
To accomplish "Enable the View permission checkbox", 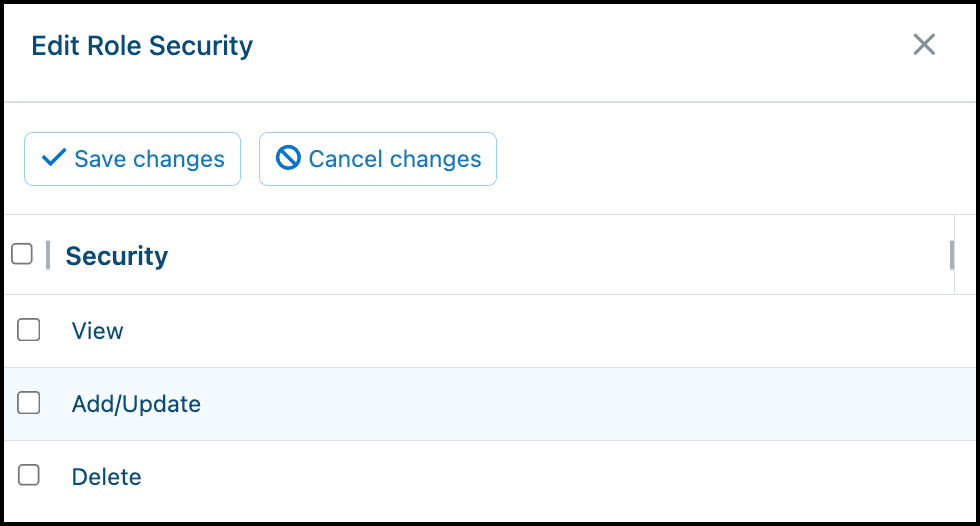I will (x=29, y=330).
